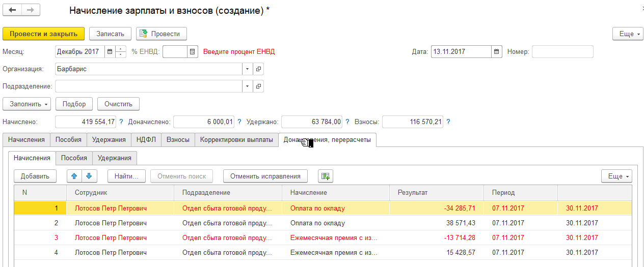Screen dimensions: 644x267
Task: Click the forward navigation arrow
Action: pos(31,10)
